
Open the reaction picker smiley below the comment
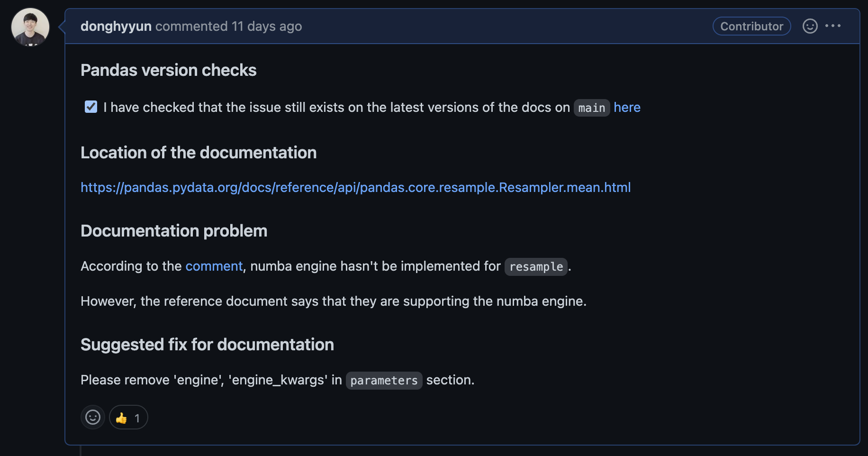tap(93, 417)
